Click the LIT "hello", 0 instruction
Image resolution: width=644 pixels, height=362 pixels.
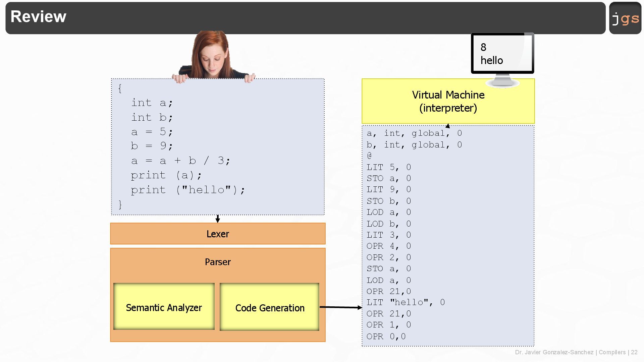tap(406, 302)
